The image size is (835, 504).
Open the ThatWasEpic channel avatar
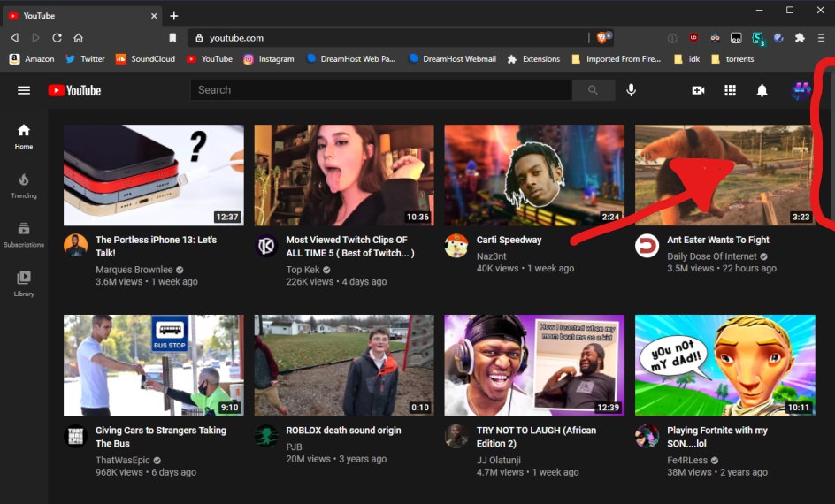click(x=75, y=436)
